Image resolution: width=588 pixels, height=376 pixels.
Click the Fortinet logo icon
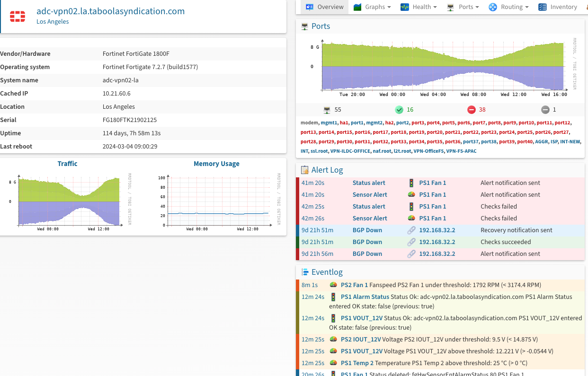18,16
